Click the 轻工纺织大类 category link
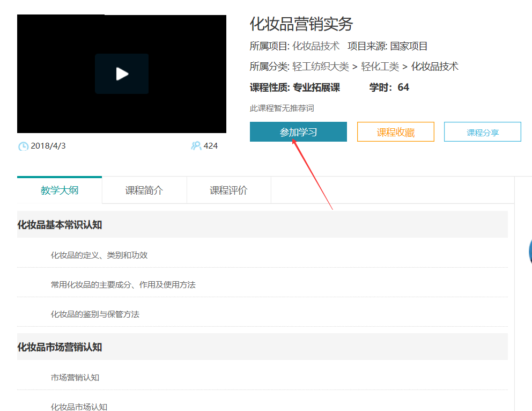The width and height of the screenshot is (532, 411). pos(320,67)
